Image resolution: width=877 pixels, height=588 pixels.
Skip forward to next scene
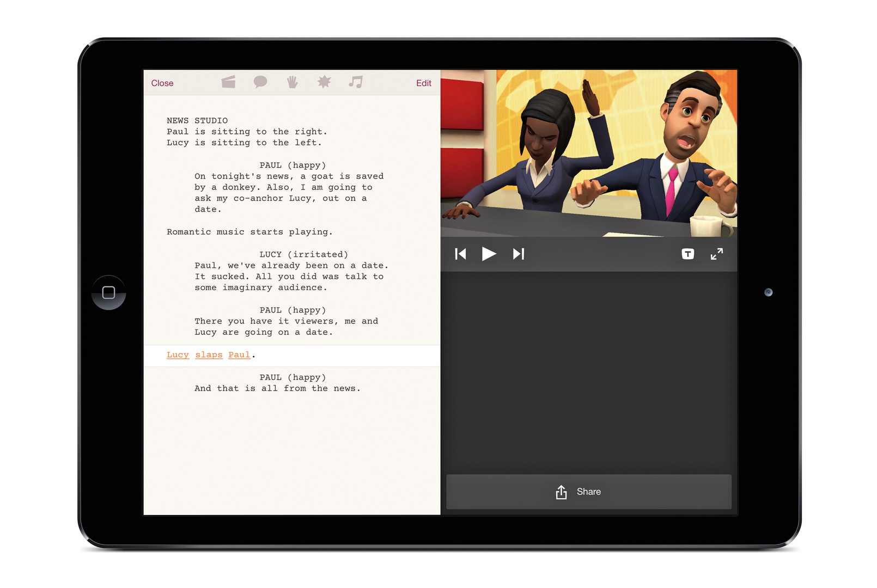tap(519, 254)
